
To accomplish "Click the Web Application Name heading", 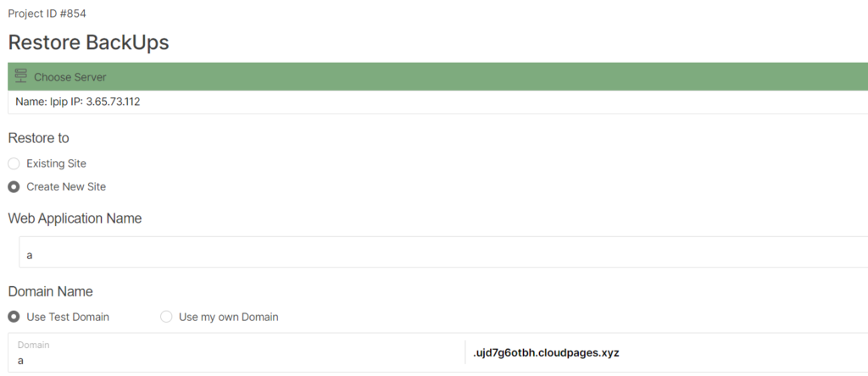I will [75, 218].
